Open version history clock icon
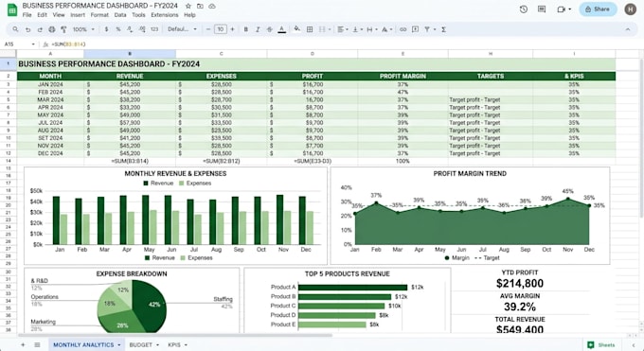 523,9
